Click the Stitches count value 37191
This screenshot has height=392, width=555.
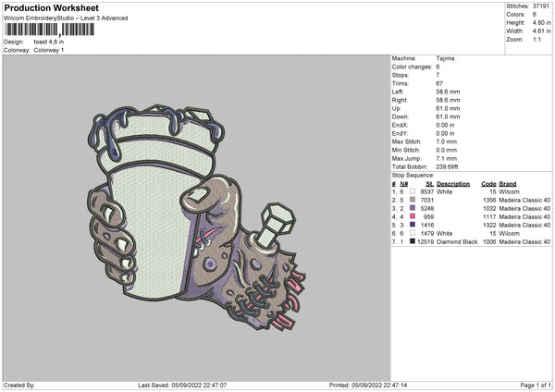(543, 6)
